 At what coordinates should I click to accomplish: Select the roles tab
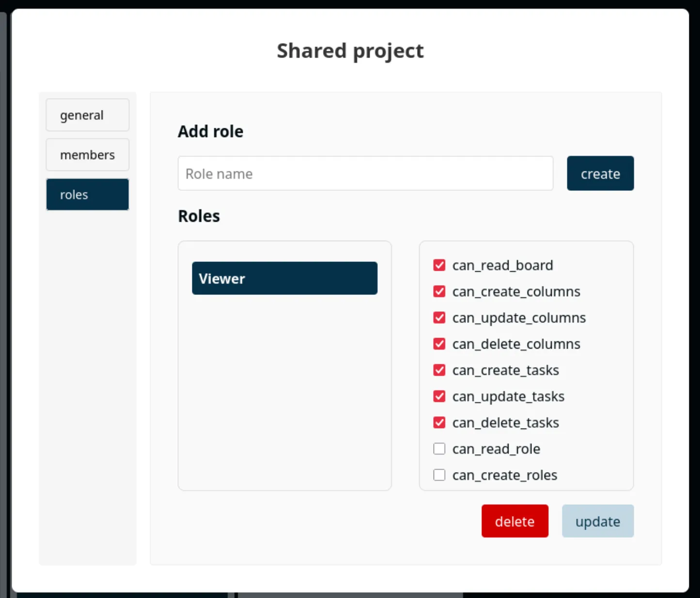(x=87, y=194)
